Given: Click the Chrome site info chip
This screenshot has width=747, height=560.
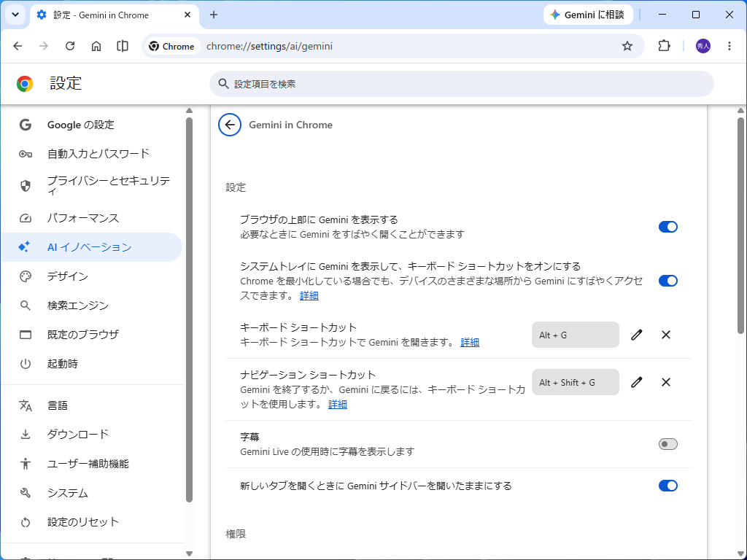Looking at the screenshot, I should (171, 46).
